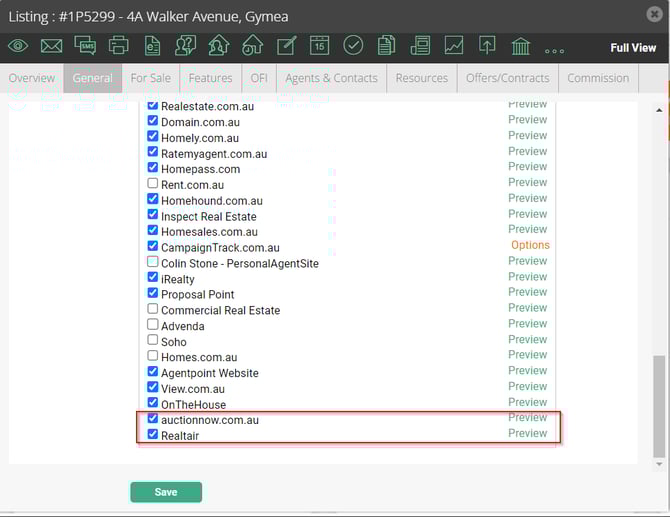
Task: Toggle the Homesales.com.au checkbox
Action: [153, 230]
